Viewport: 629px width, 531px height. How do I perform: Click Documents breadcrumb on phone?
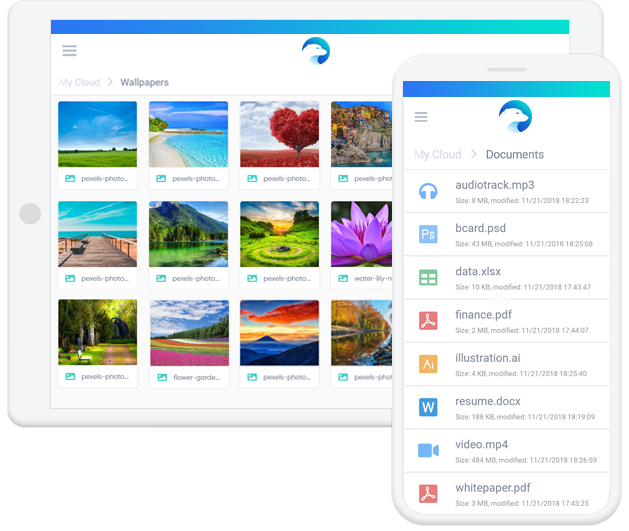click(x=515, y=154)
